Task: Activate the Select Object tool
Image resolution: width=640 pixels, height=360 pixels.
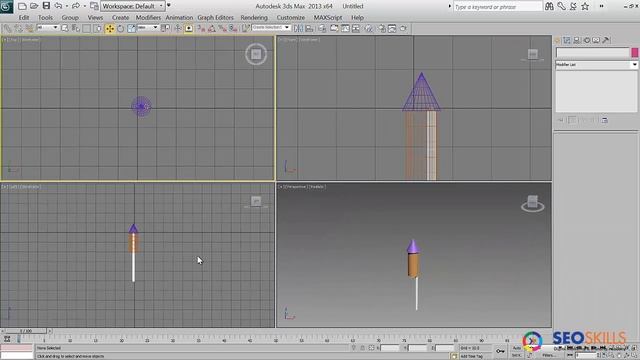Action: [65, 28]
